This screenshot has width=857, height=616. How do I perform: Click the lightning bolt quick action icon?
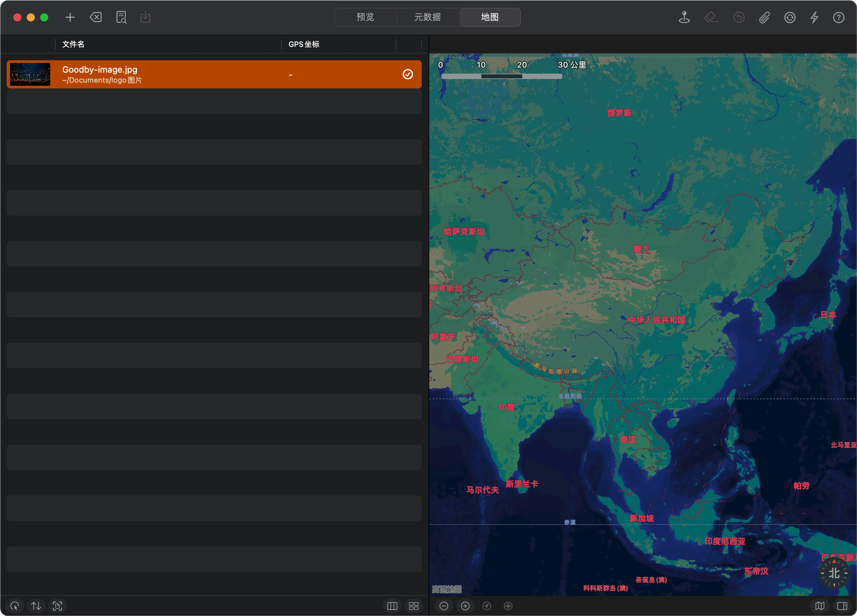coord(814,17)
